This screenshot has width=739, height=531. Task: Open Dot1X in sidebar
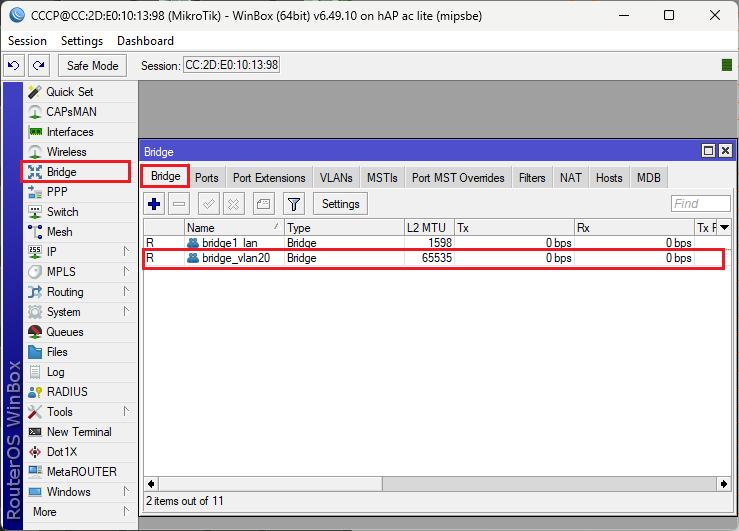(80, 452)
